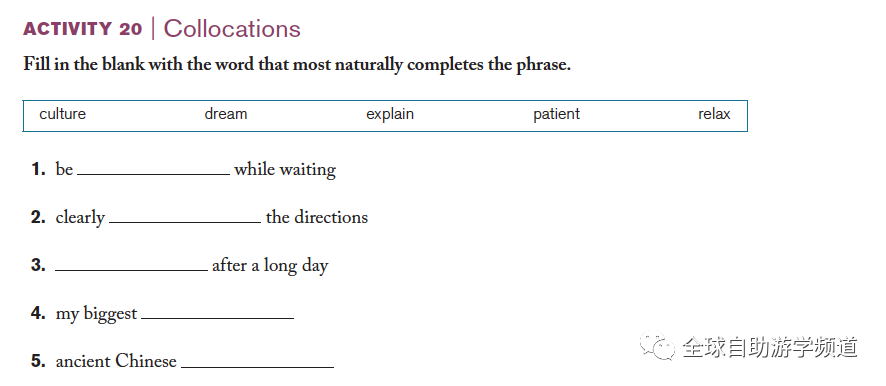
Task: Click item number 1 label
Action: [x=38, y=169]
